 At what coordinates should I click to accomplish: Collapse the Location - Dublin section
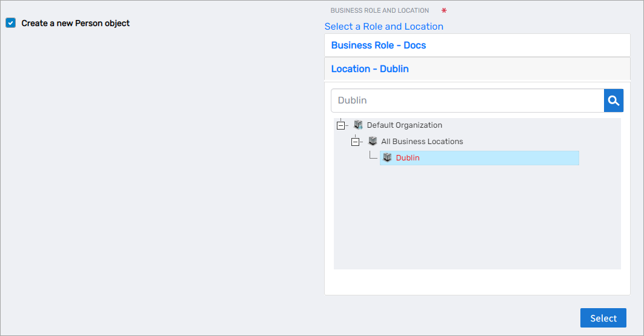tap(370, 69)
